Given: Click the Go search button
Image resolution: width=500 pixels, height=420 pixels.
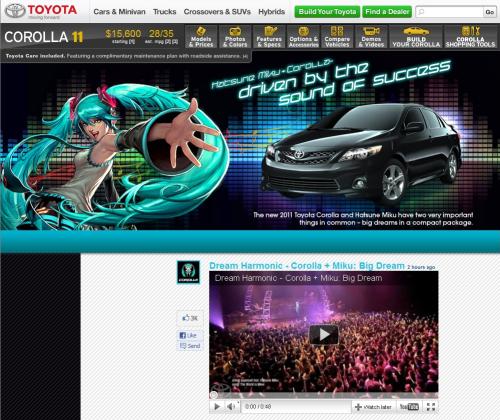Looking at the screenshot, I should tap(489, 12).
